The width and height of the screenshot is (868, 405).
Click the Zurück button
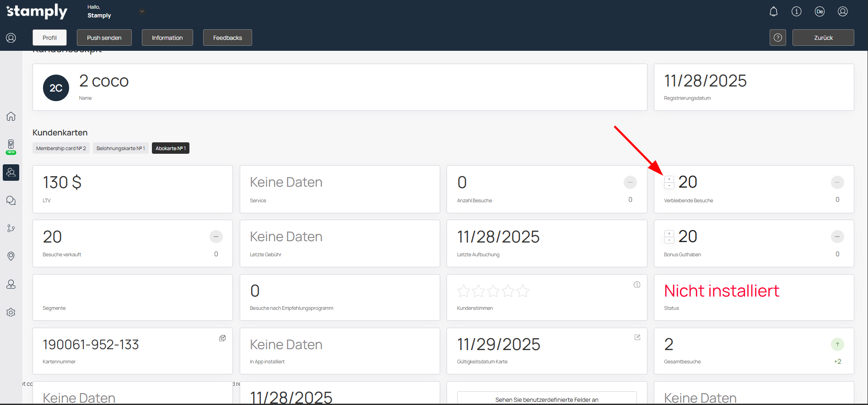[823, 38]
